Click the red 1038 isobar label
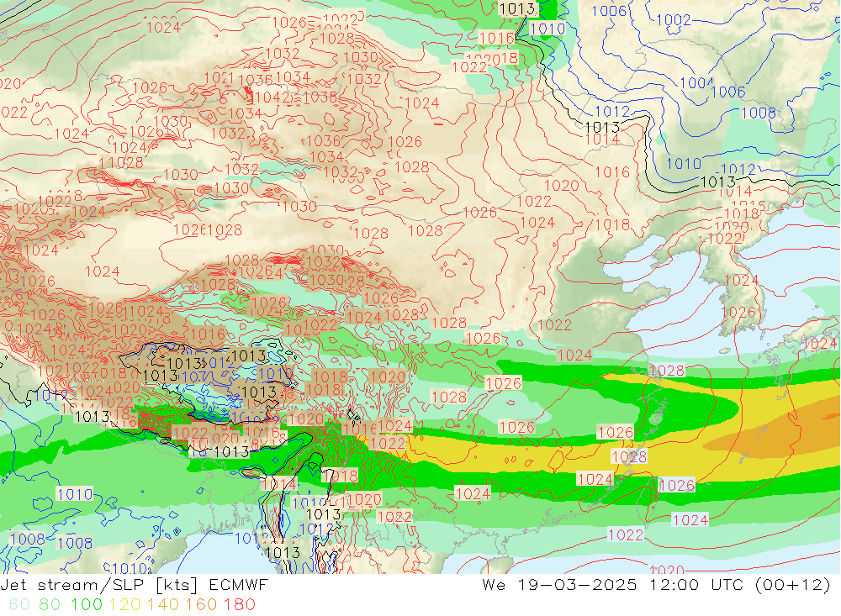The width and height of the screenshot is (841, 616). coord(320,97)
